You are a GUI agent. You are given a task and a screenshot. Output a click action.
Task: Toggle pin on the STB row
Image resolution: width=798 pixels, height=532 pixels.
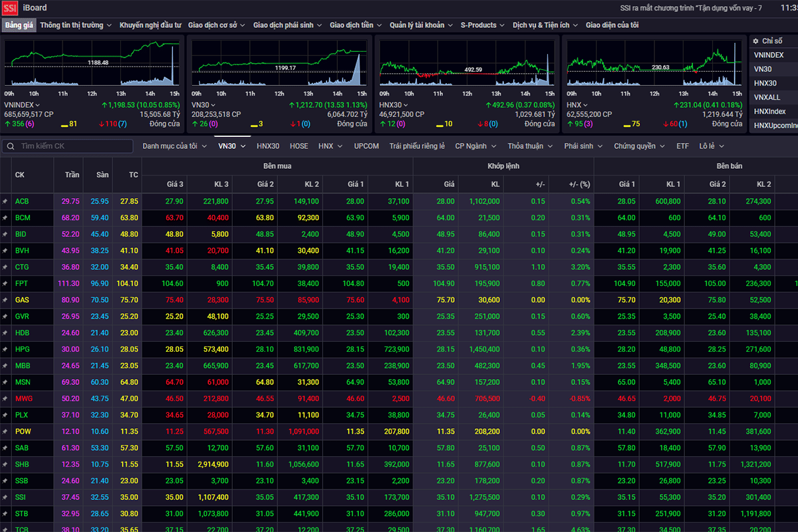(5, 513)
